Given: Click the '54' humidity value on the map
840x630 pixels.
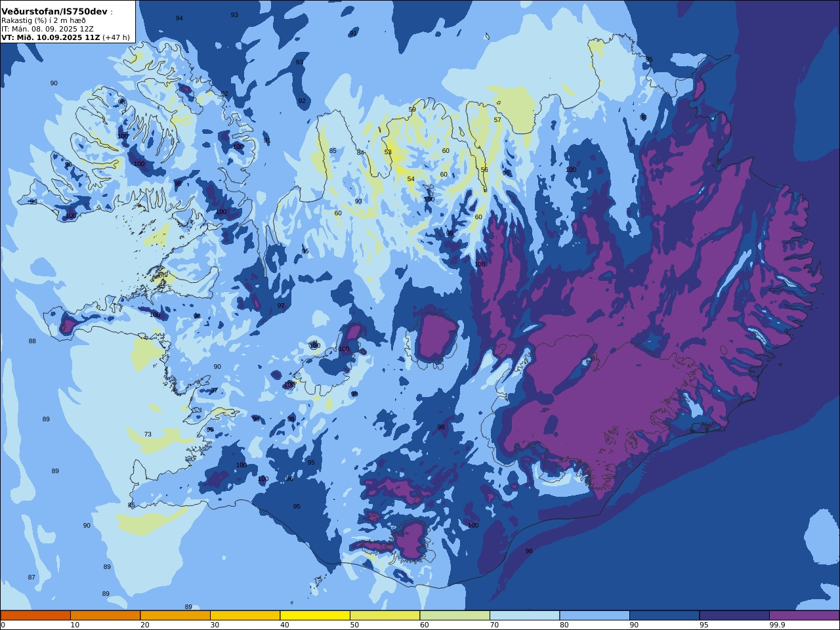Looking at the screenshot, I should (411, 179).
